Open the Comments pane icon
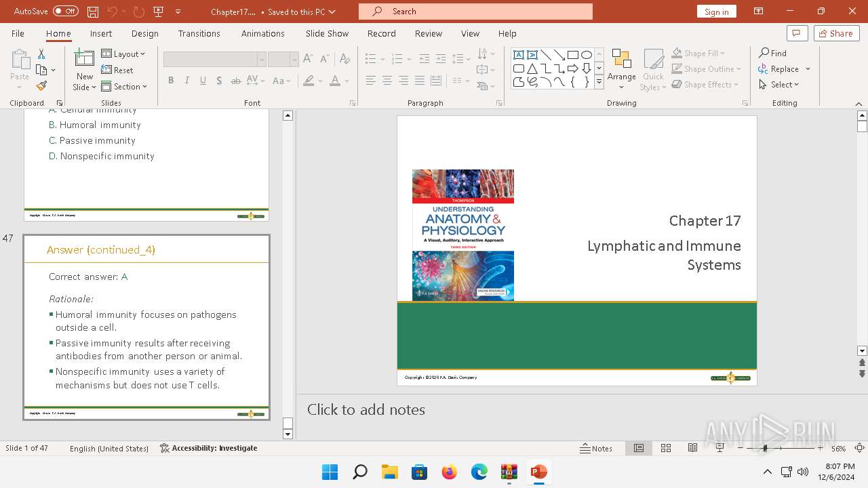Viewport: 868px width, 488px height. 797,33
